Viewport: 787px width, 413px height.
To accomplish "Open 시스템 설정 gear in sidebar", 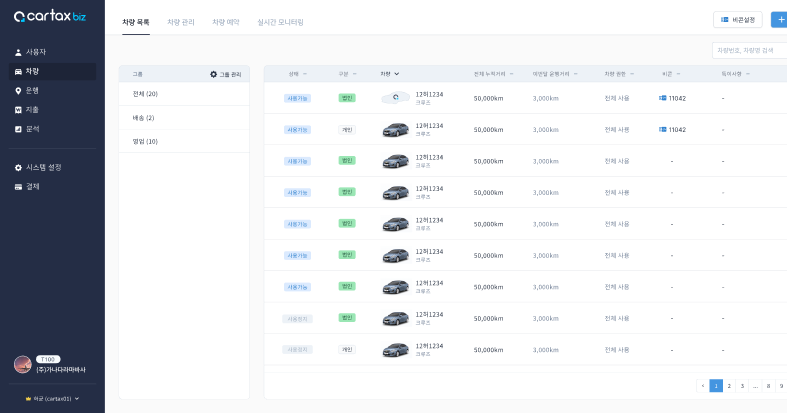I will point(18,168).
